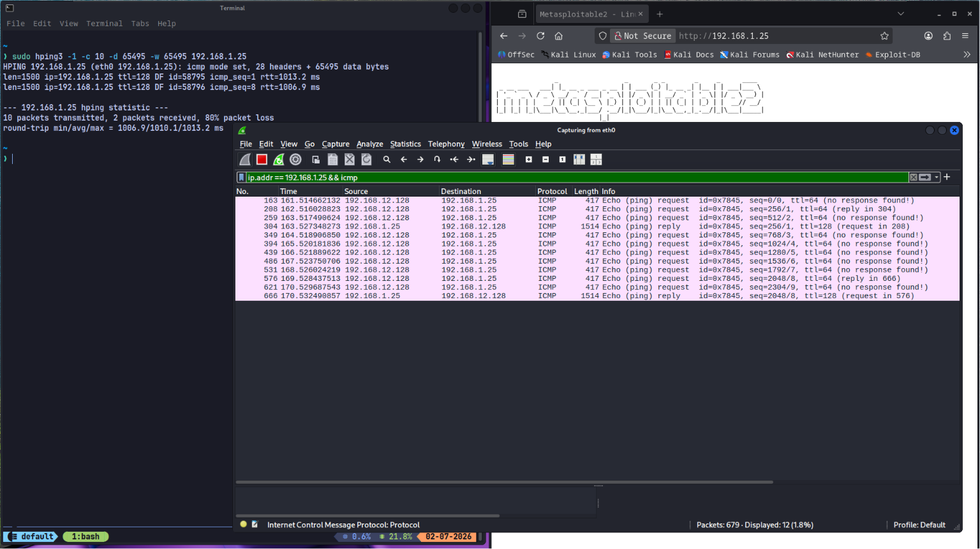The width and height of the screenshot is (980, 549).
Task: Apply the display filter arrow button
Action: pyautogui.click(x=925, y=177)
